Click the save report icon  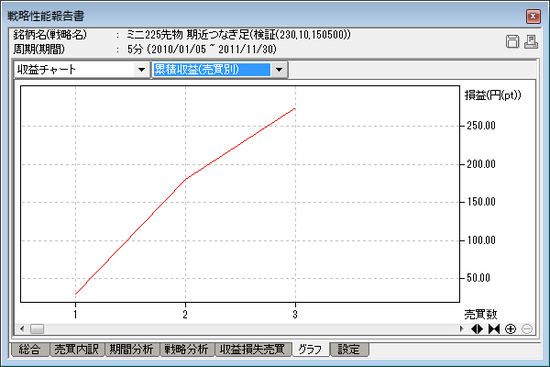point(512,42)
